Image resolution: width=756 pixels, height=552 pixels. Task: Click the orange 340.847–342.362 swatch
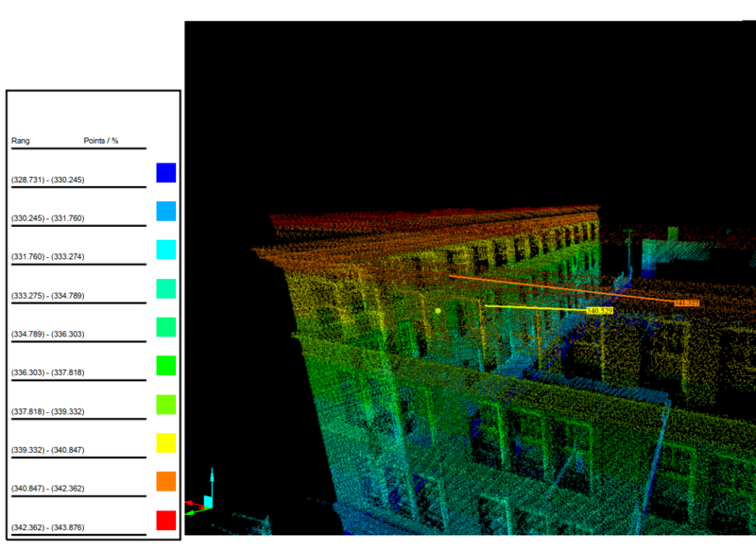pyautogui.click(x=166, y=482)
